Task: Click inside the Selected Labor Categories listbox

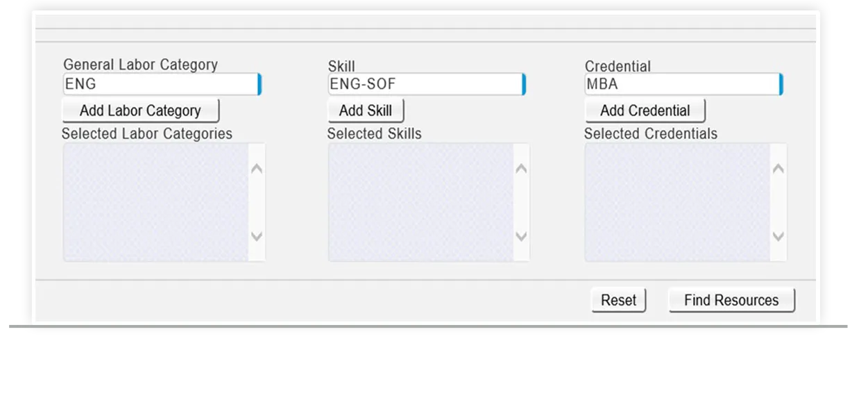Action: (155, 202)
